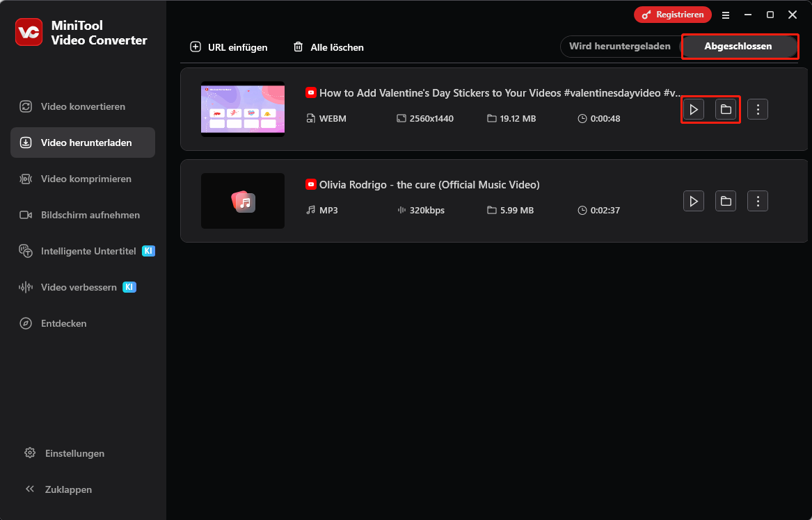Click the Entdecken compass icon
Viewport: 812px width, 520px height.
click(26, 323)
